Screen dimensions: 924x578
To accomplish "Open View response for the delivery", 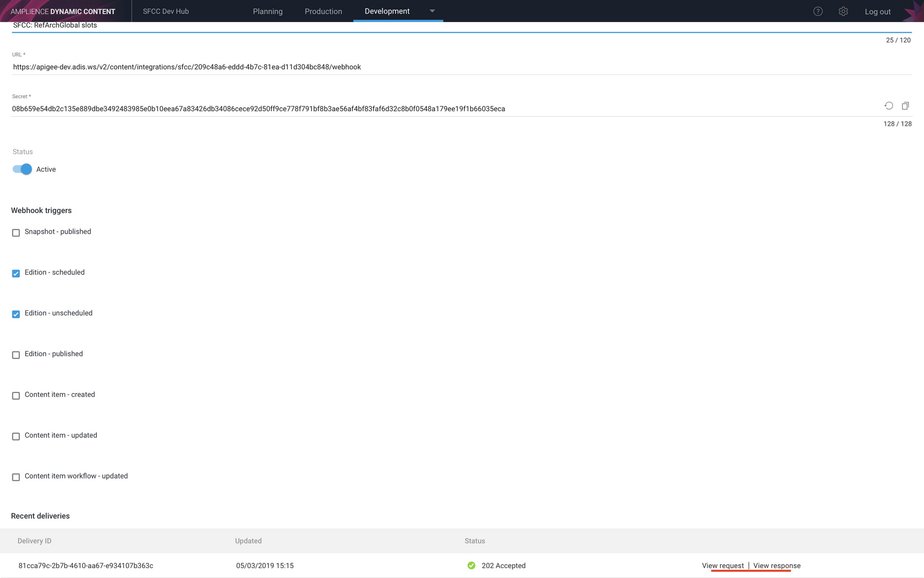I will point(777,566).
